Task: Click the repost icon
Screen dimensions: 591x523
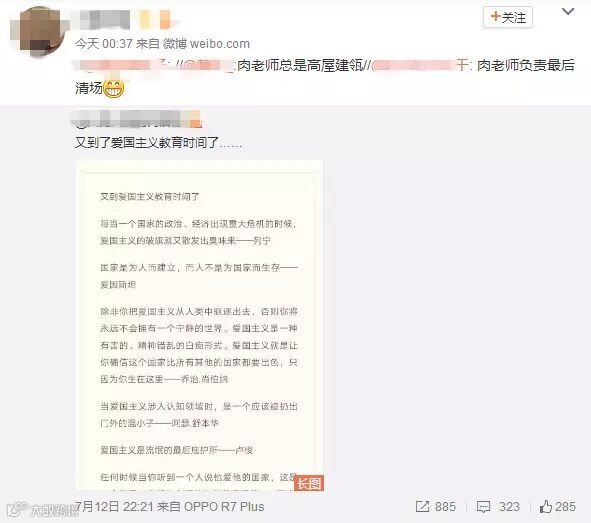Action: (x=423, y=507)
